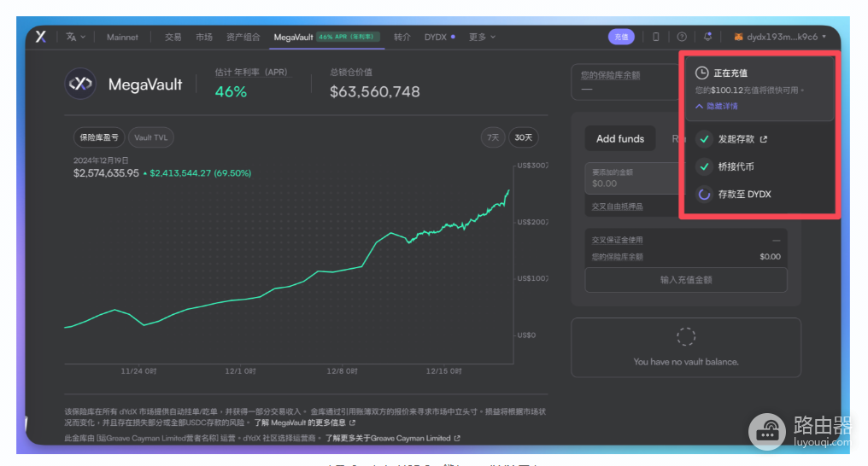Click the mobile phone icon
Image resolution: width=868 pixels, height=466 pixels.
click(x=656, y=37)
